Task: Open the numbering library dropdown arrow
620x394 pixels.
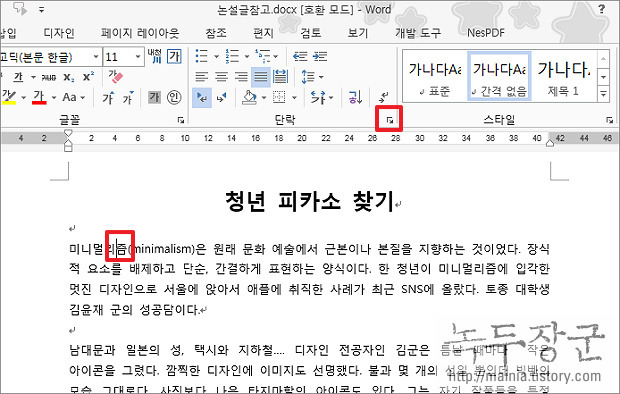Action: tap(247, 57)
